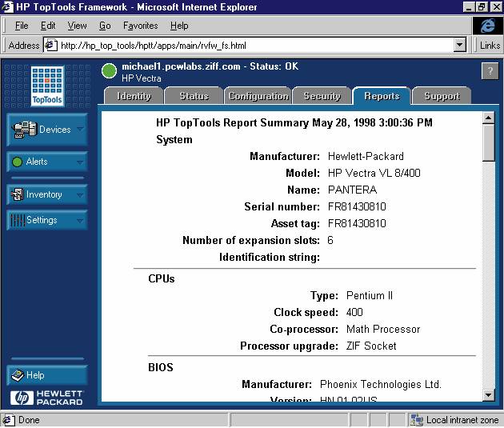
Task: Switch to the Security tab
Action: click(x=322, y=96)
